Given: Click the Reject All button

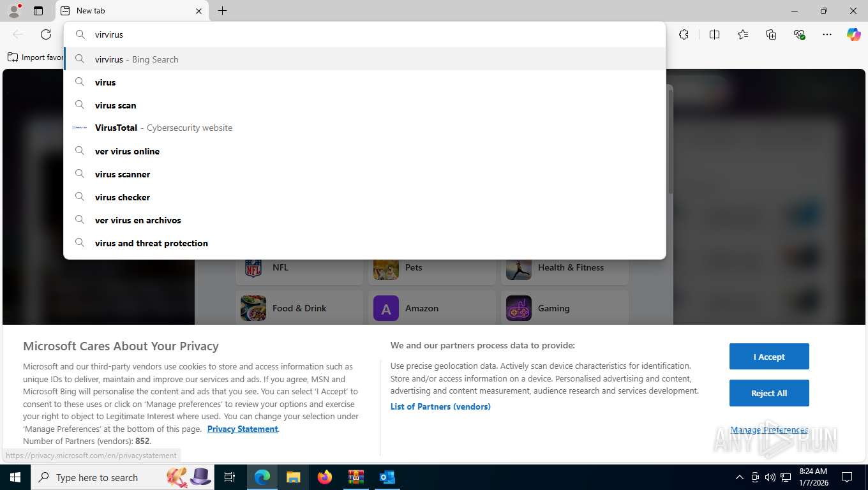Looking at the screenshot, I should pyautogui.click(x=769, y=393).
